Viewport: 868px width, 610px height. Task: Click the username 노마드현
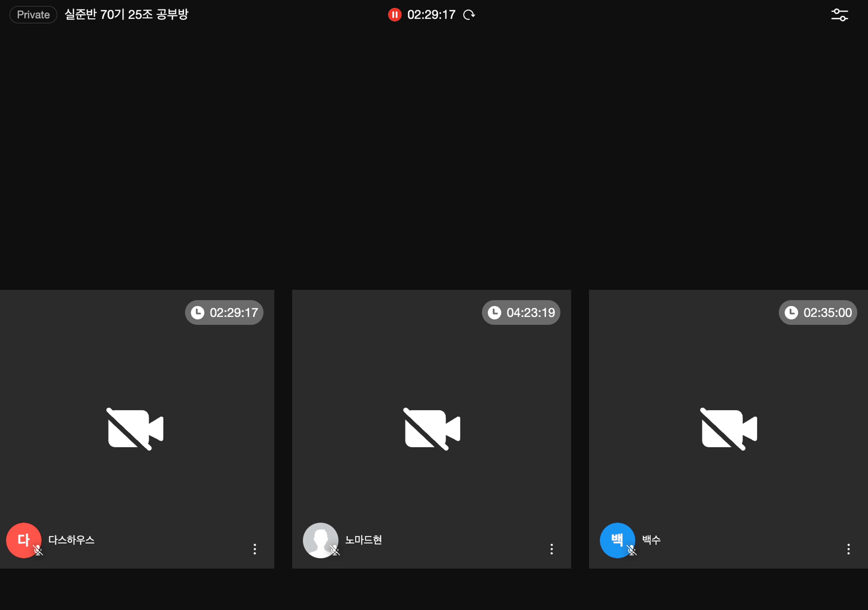[364, 540]
